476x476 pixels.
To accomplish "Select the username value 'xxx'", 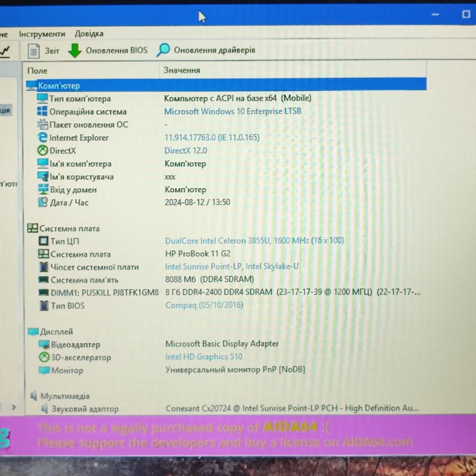I will pos(170,177).
